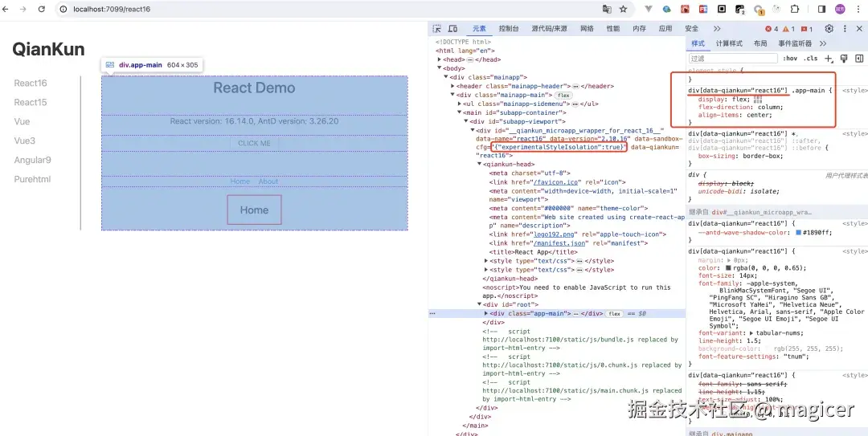The image size is (868, 436).
Task: Click the CLICK ME button
Action: point(254,143)
